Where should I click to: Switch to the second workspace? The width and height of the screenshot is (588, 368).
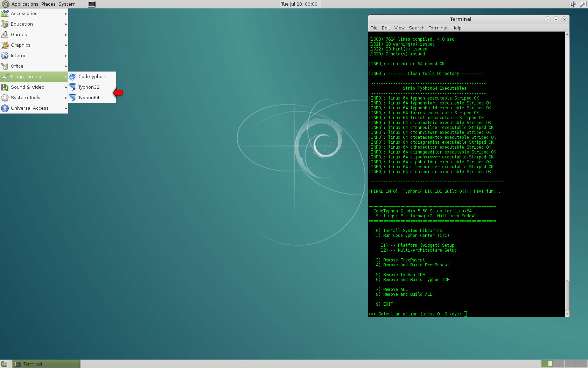[x=559, y=364]
